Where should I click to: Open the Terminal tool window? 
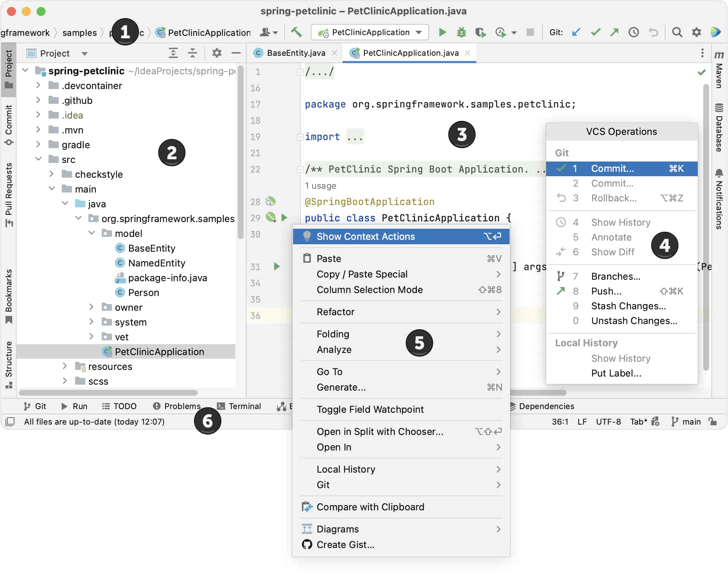(x=239, y=406)
